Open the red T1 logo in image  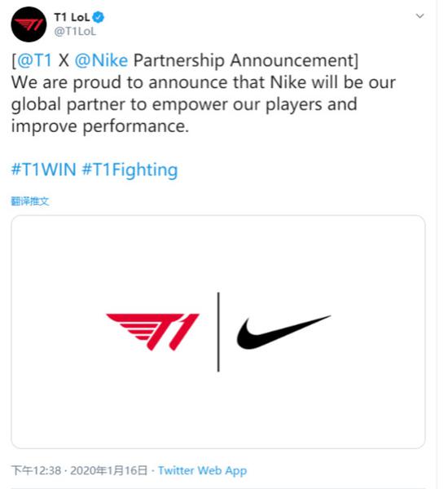152,332
